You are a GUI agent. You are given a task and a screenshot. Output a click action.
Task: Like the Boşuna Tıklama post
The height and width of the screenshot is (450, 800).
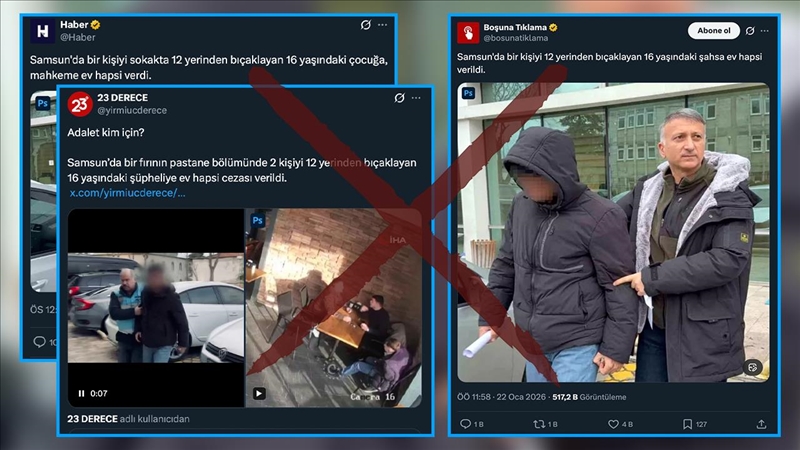[613, 424]
